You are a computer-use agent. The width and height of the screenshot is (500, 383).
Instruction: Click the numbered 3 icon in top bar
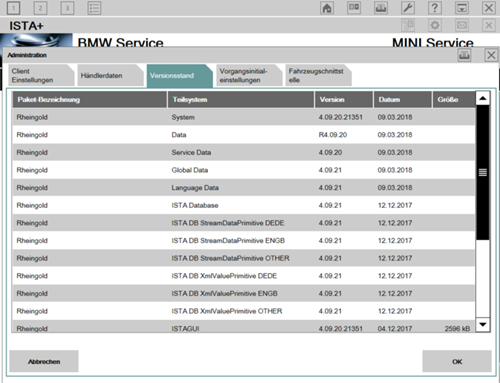point(67,8)
